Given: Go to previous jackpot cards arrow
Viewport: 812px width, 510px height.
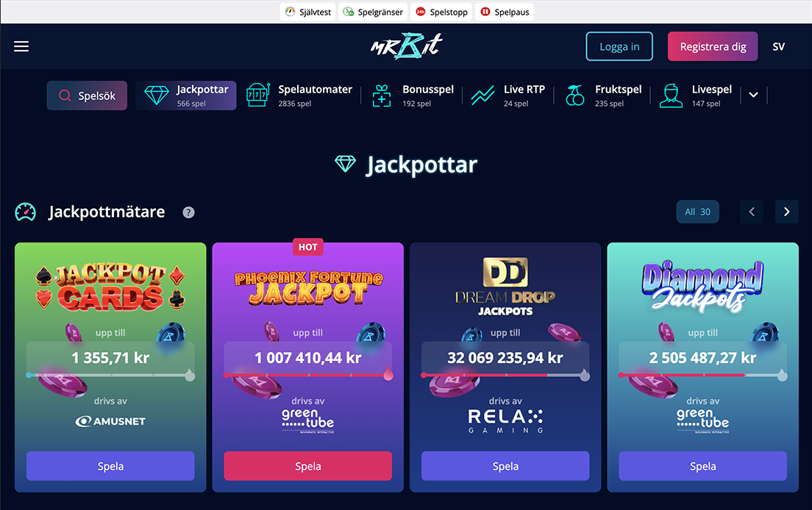Looking at the screenshot, I should point(752,212).
